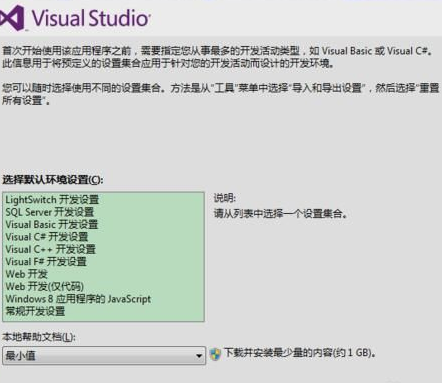Click the Visual Studio logo icon
Screen dimensions: 442x383
point(13,18)
